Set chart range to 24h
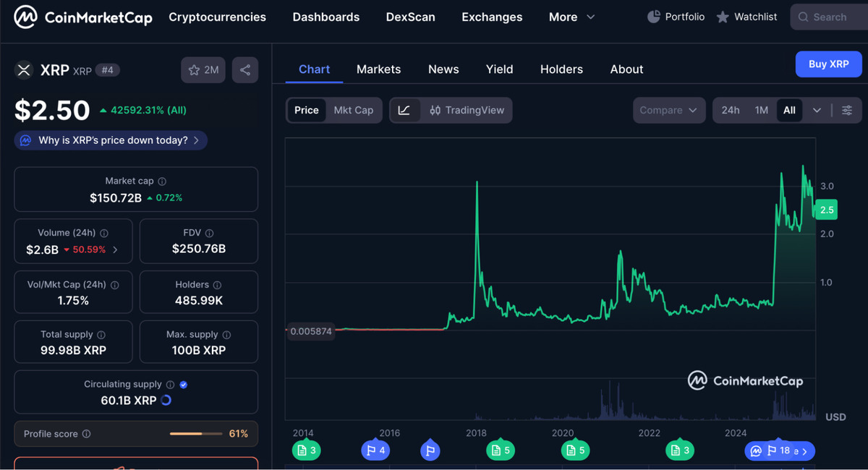 click(731, 110)
